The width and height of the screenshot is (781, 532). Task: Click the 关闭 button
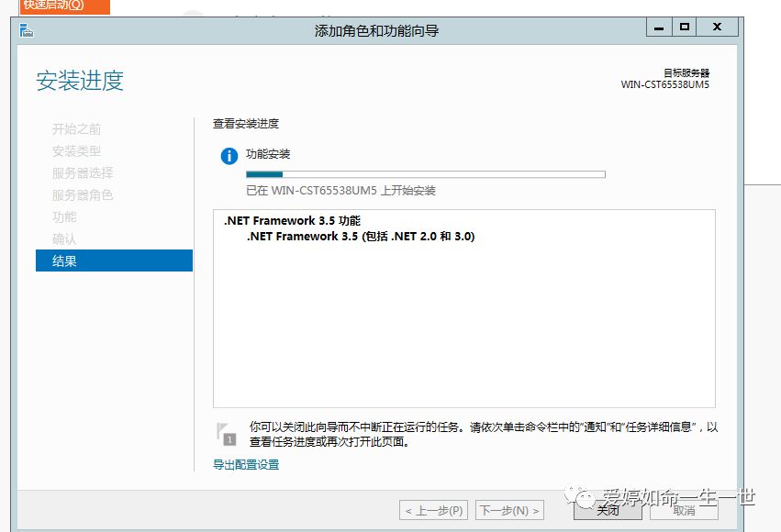pyautogui.click(x=608, y=510)
